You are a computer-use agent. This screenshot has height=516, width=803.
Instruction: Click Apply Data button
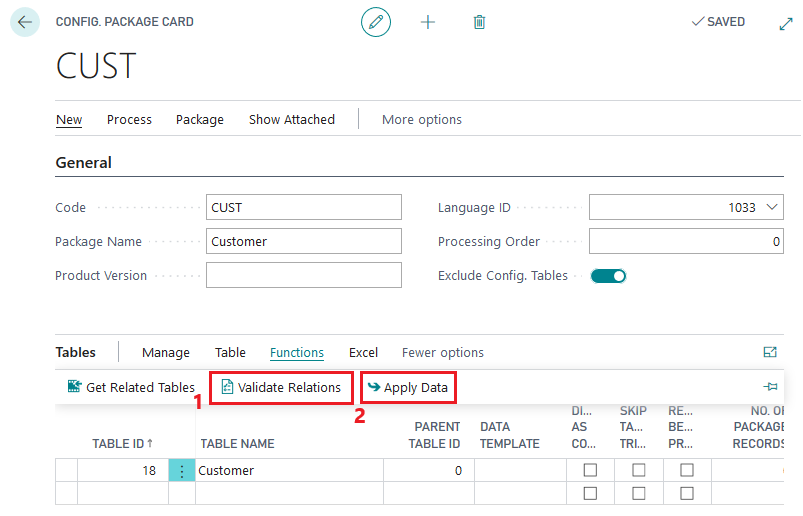(408, 388)
